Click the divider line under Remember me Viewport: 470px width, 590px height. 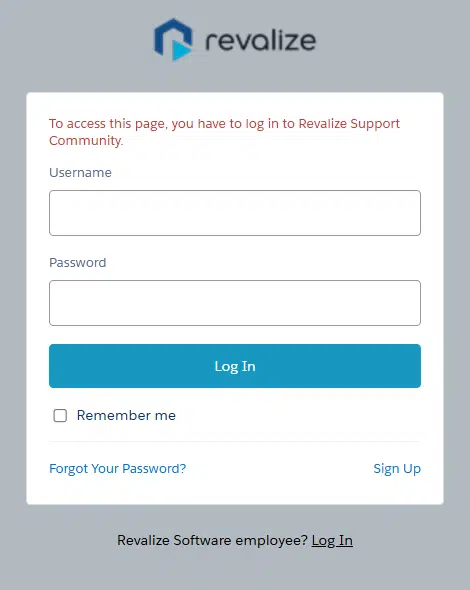pos(235,441)
